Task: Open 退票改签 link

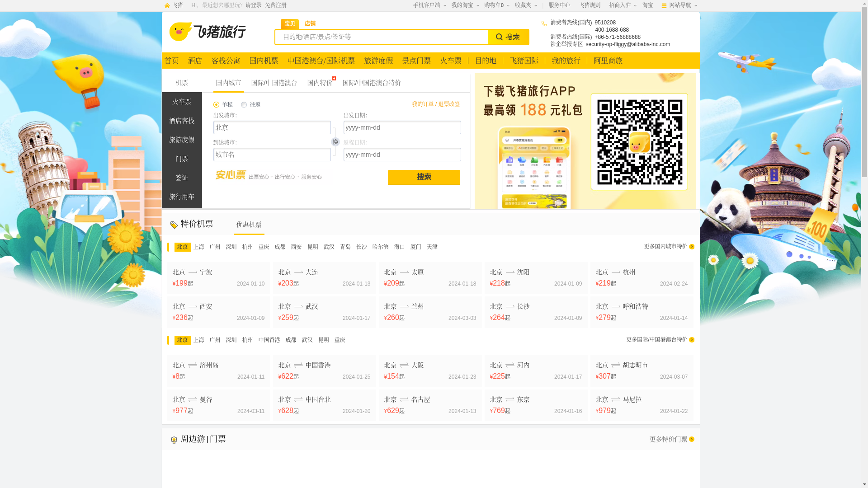Action: point(449,104)
